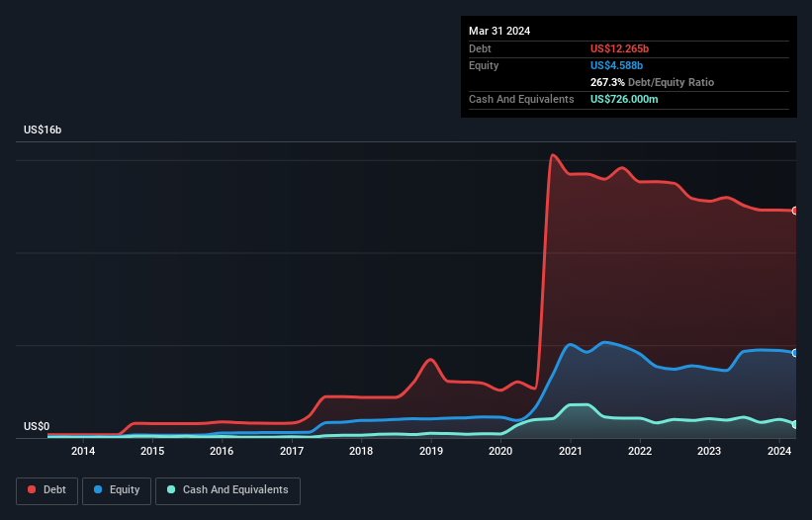This screenshot has height=520, width=812.
Task: Click the teal Cash endpoint marker
Action: (795, 424)
